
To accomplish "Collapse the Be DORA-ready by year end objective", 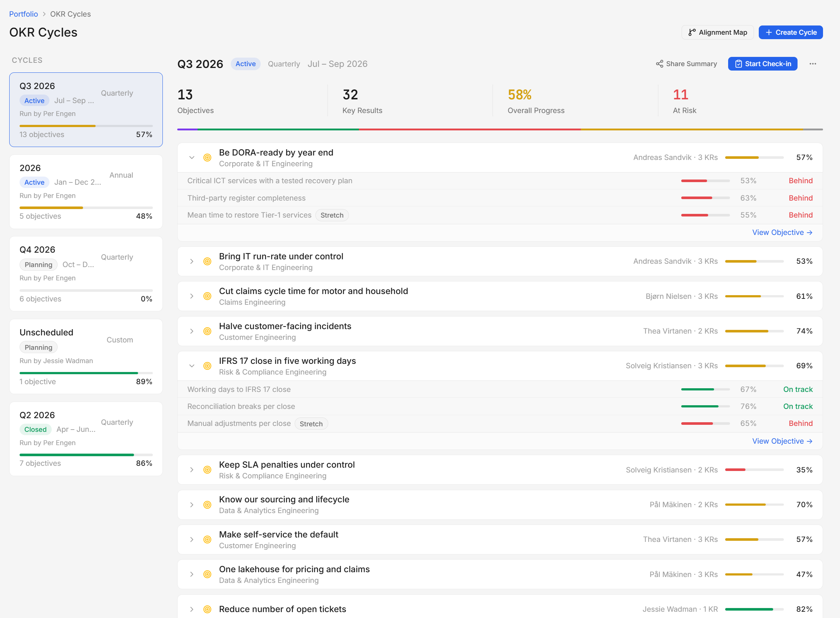I will pos(192,157).
